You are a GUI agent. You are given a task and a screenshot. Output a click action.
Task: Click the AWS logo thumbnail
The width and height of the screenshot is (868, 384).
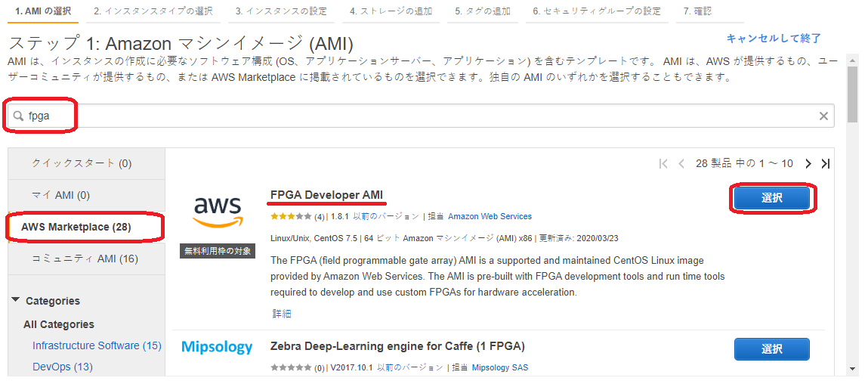tap(218, 212)
